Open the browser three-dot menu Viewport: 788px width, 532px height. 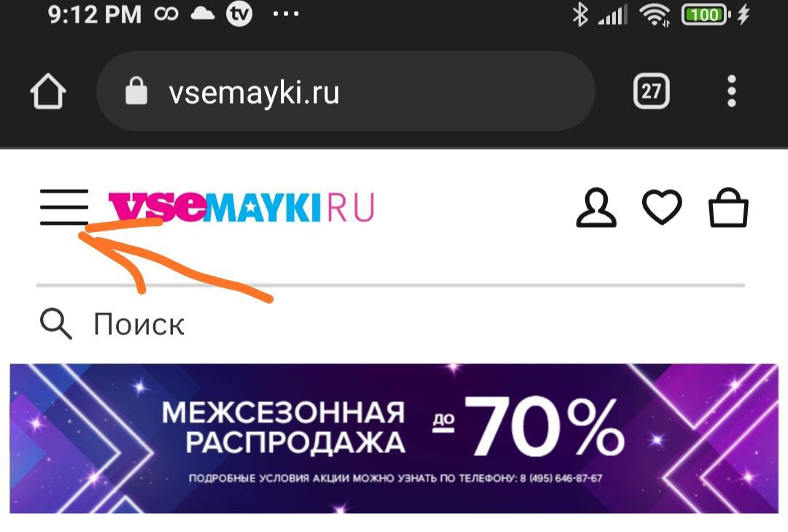click(732, 91)
